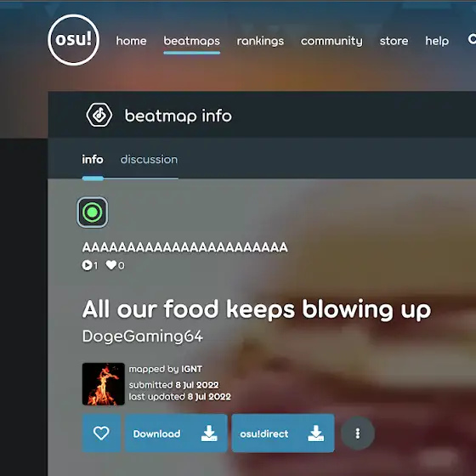Click the search icon in the navigation bar
The width and height of the screenshot is (476, 476).
[472, 39]
